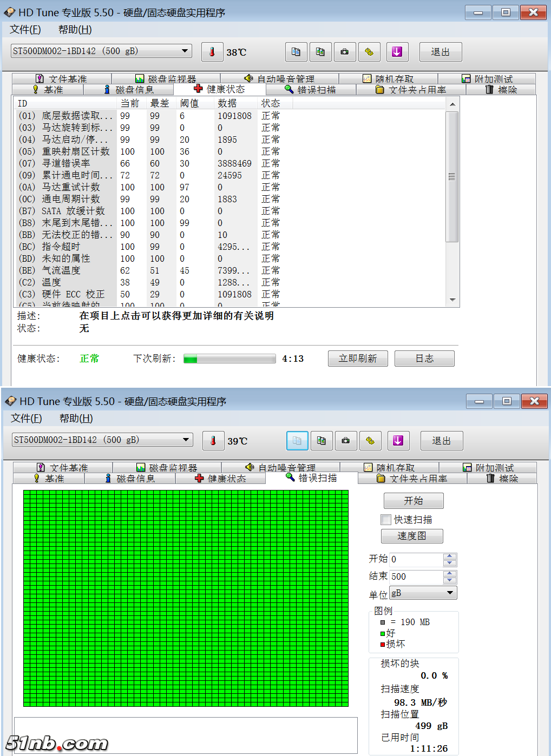The height and width of the screenshot is (756, 551).
Task: Click the camera screenshot icon in top window
Action: [344, 52]
